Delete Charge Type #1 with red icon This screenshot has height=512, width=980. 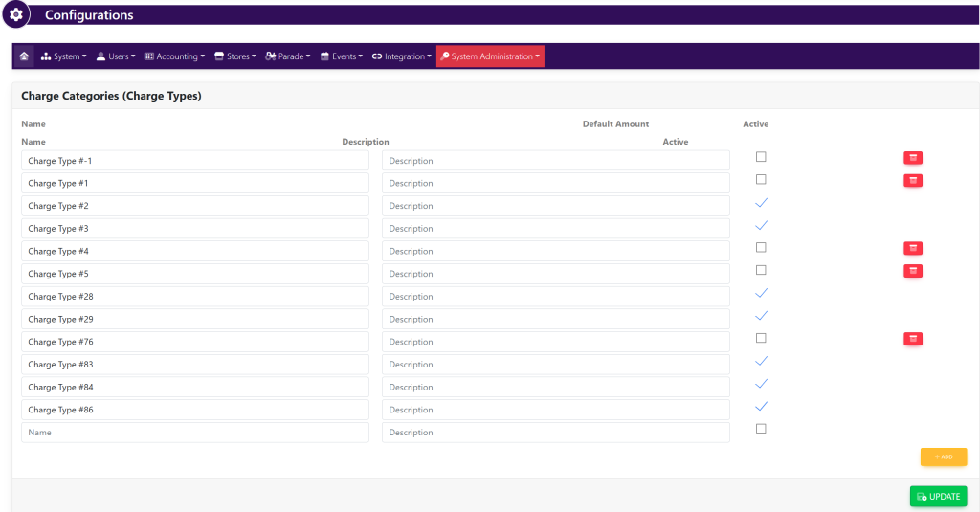coord(912,180)
